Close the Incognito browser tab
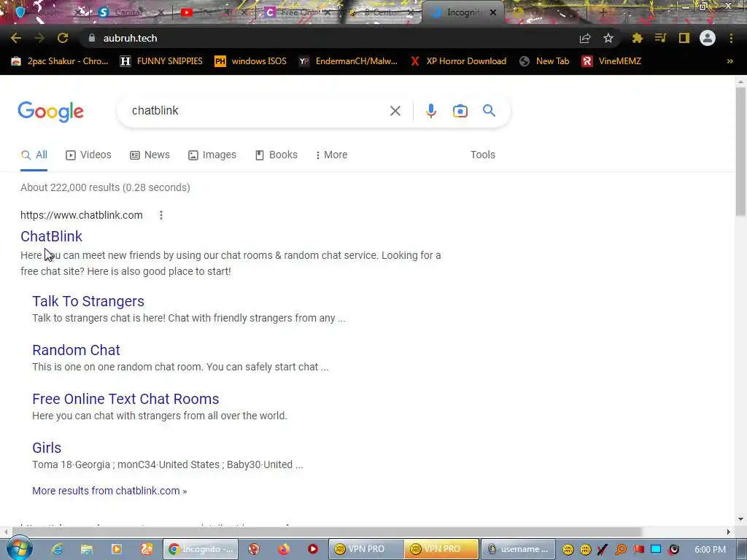This screenshot has width=747, height=560. click(x=493, y=13)
